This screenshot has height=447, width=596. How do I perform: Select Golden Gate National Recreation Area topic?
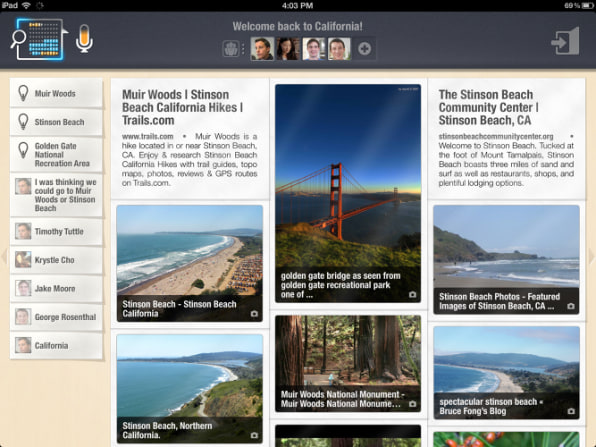pyautogui.click(x=57, y=155)
